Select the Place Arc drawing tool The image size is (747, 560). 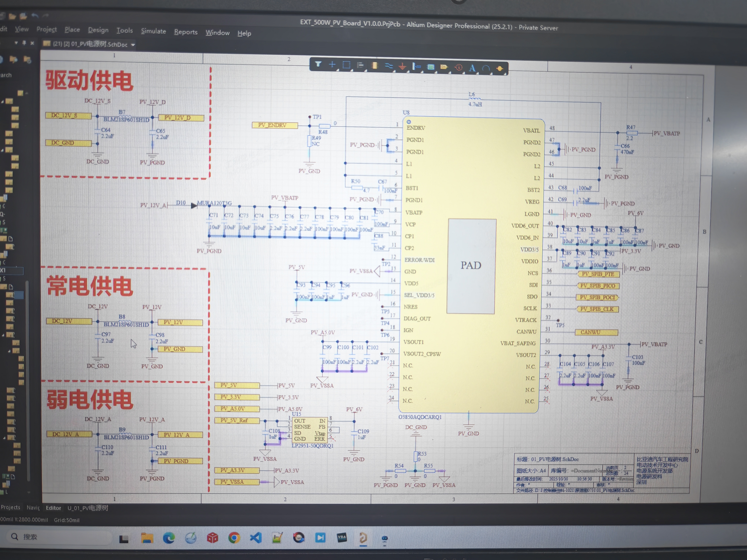(x=486, y=69)
